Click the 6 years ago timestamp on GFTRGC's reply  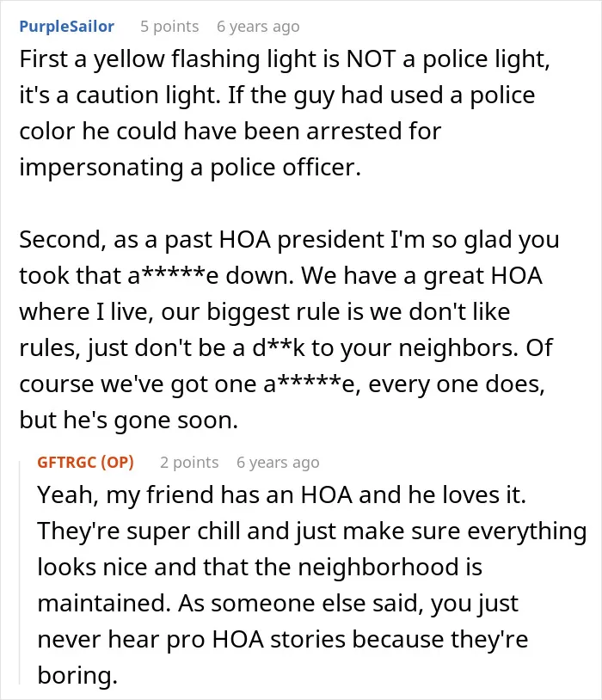click(x=278, y=462)
